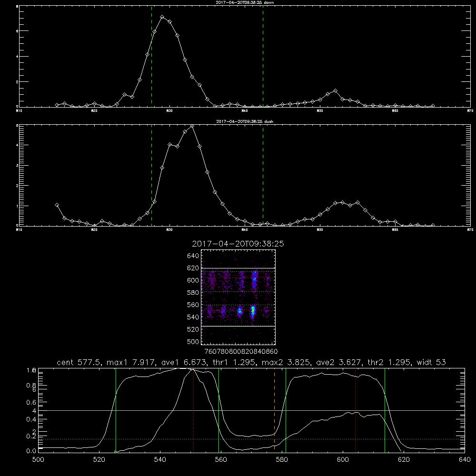Click '580' on the bottom plot x-axis
This screenshot has height=476, width=476.
point(282,460)
